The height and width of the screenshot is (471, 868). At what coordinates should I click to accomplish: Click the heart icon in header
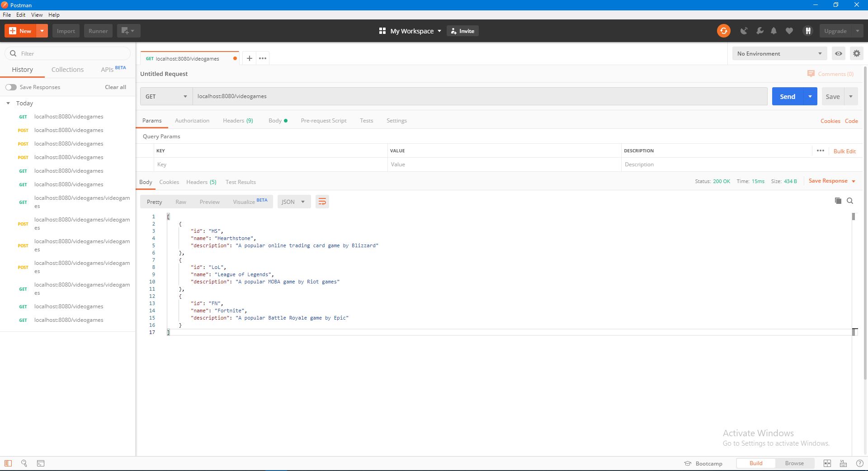[789, 31]
